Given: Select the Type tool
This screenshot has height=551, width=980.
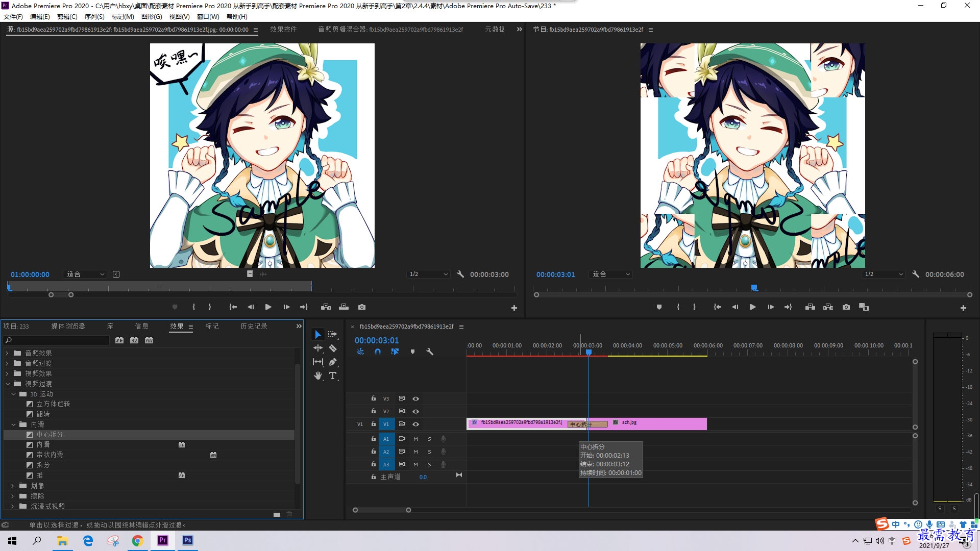Looking at the screenshot, I should [x=333, y=375].
